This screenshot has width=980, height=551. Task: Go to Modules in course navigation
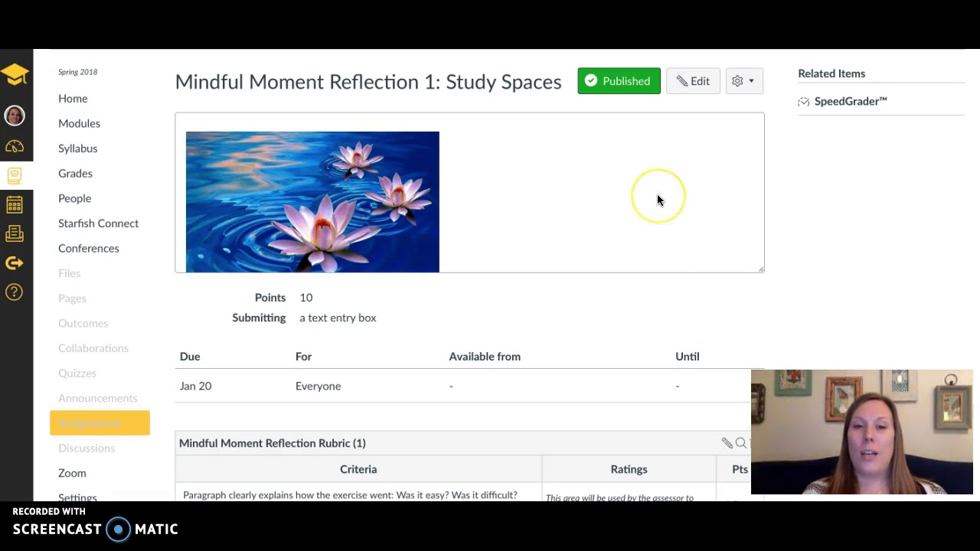coord(79,123)
